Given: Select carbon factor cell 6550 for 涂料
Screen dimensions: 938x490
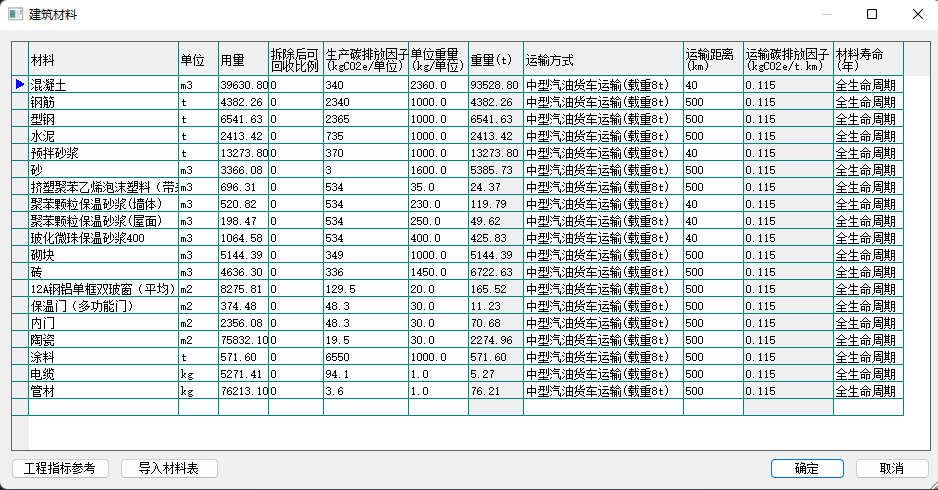Looking at the screenshot, I should tap(365, 357).
